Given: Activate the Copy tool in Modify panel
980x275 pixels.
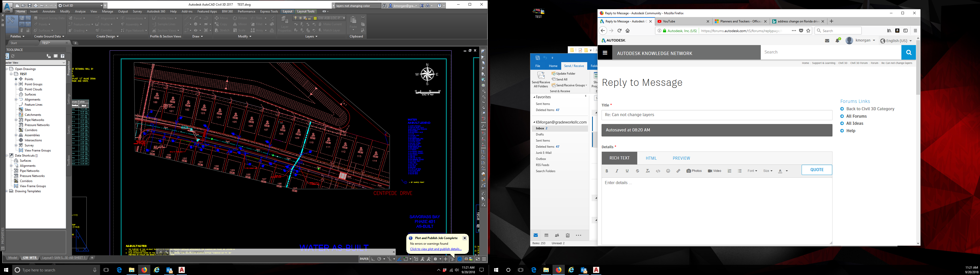Looking at the screenshot, I should point(222,24).
